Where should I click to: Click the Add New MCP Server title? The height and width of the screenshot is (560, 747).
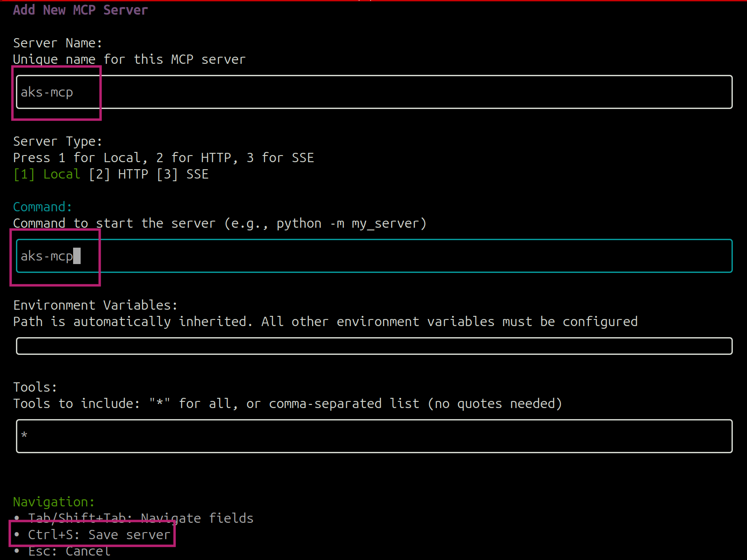pos(80,9)
